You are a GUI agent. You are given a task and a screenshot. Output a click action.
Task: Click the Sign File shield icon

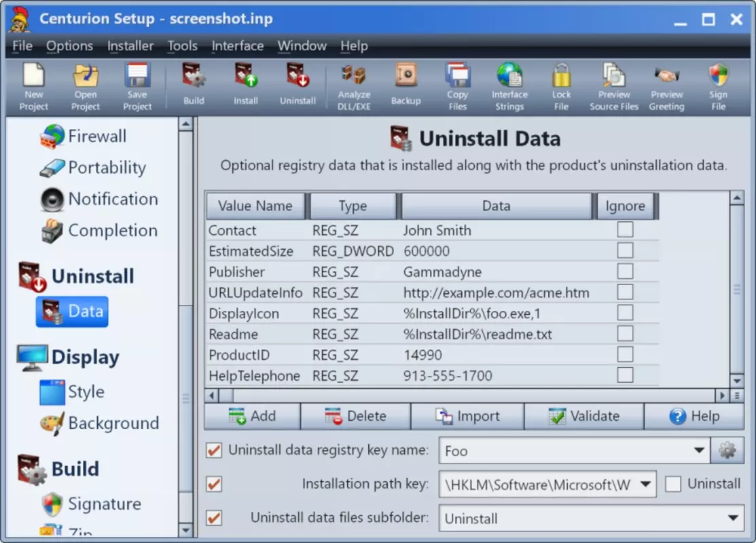coord(719,87)
